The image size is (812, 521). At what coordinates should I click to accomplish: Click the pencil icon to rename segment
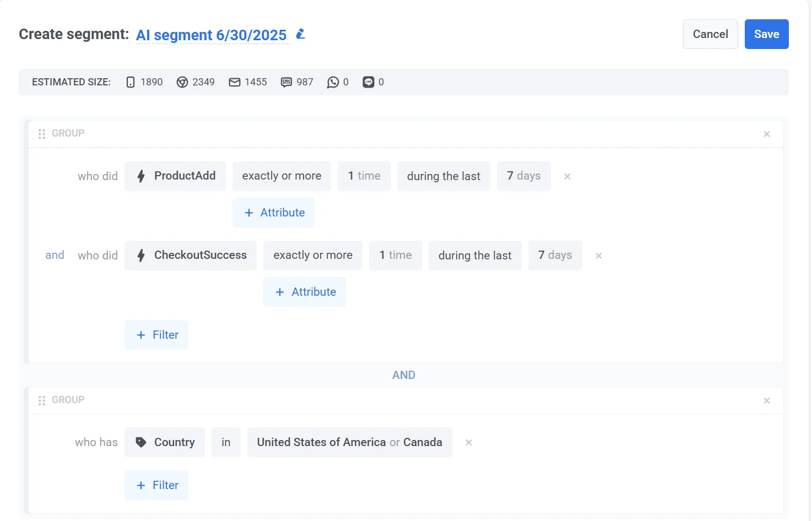coord(300,34)
